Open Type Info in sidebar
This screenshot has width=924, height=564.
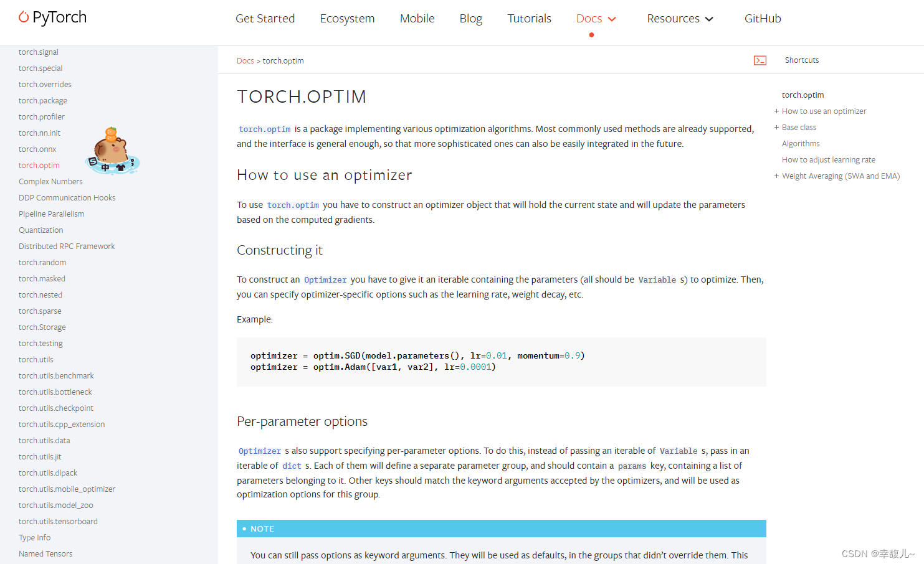(34, 538)
